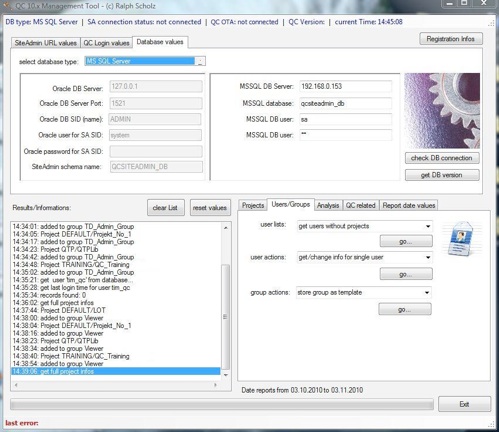The width and height of the screenshot is (499, 432).
Task: Click the get DB version button
Action: click(442, 175)
